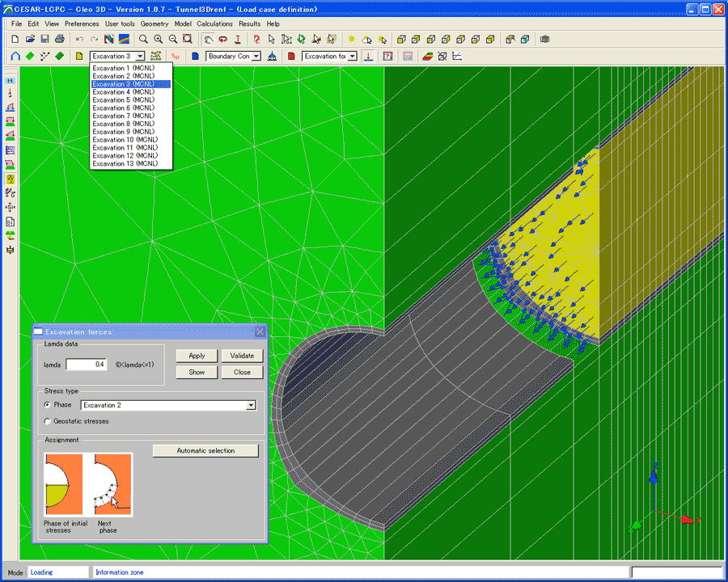The image size is (728, 582).
Task: Open the Geometry menu
Action: 154,23
